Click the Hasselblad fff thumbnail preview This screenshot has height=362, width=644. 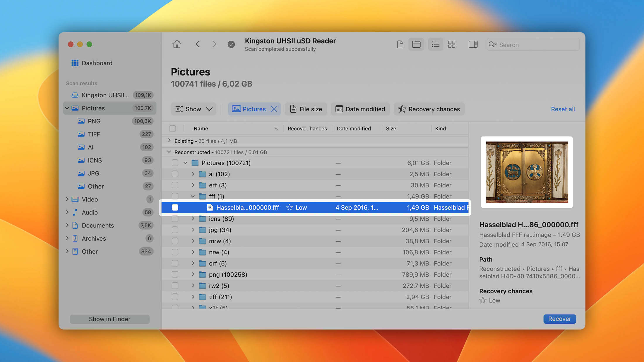click(527, 173)
